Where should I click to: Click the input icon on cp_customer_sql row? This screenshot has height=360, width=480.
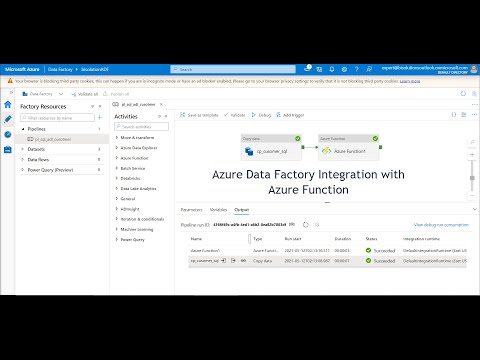(223, 260)
